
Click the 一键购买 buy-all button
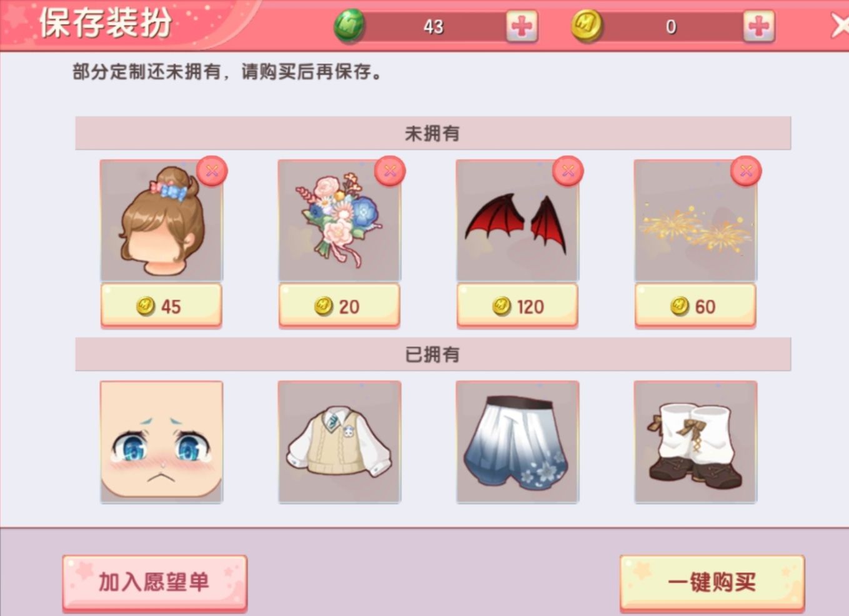(x=712, y=582)
